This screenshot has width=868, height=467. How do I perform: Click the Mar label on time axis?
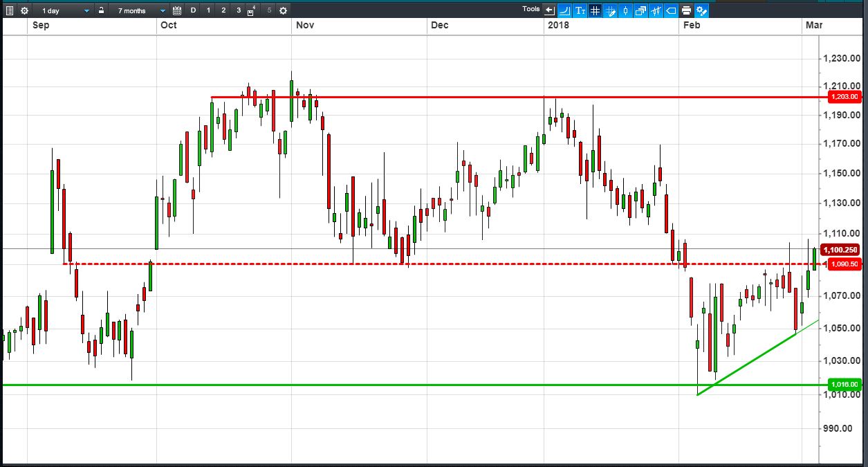(x=813, y=25)
